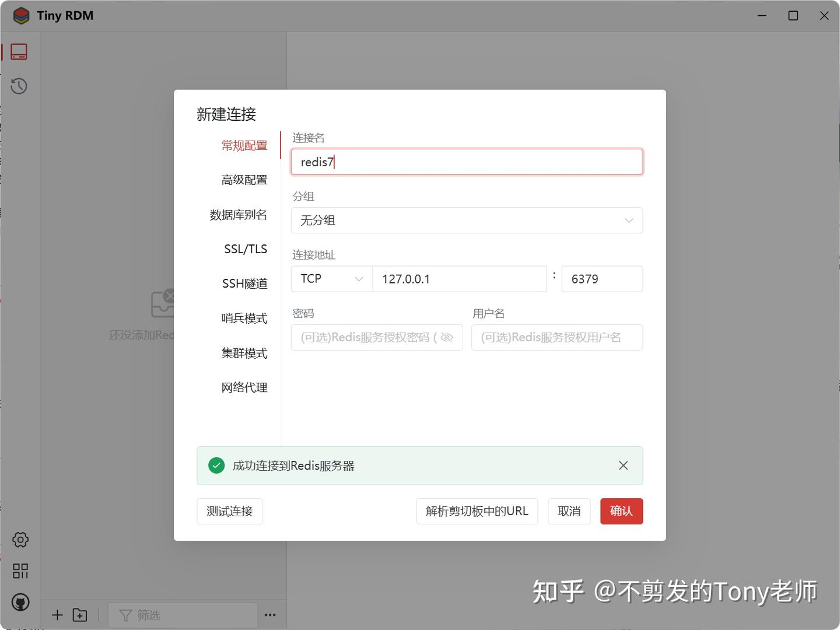The image size is (840, 630).
Task: Switch to the 高级配置 section
Action: (244, 180)
